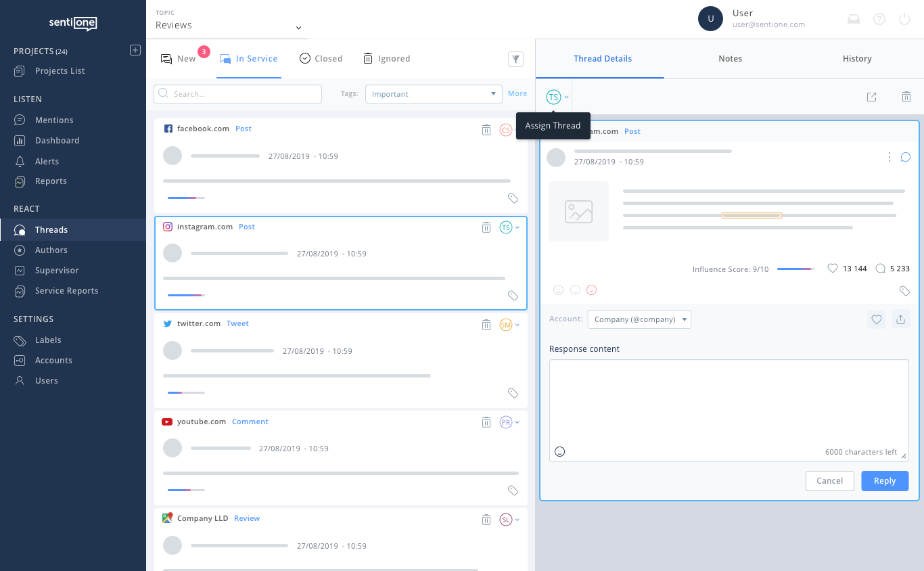Toggle positive sentiment face on the thread
This screenshot has width=924, height=571.
[558, 290]
